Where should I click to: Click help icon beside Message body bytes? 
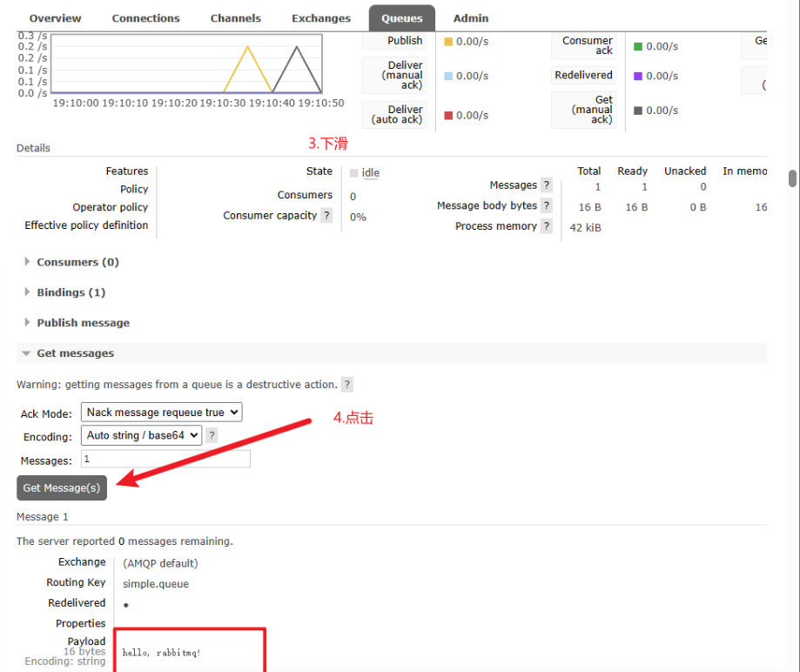coord(547,205)
